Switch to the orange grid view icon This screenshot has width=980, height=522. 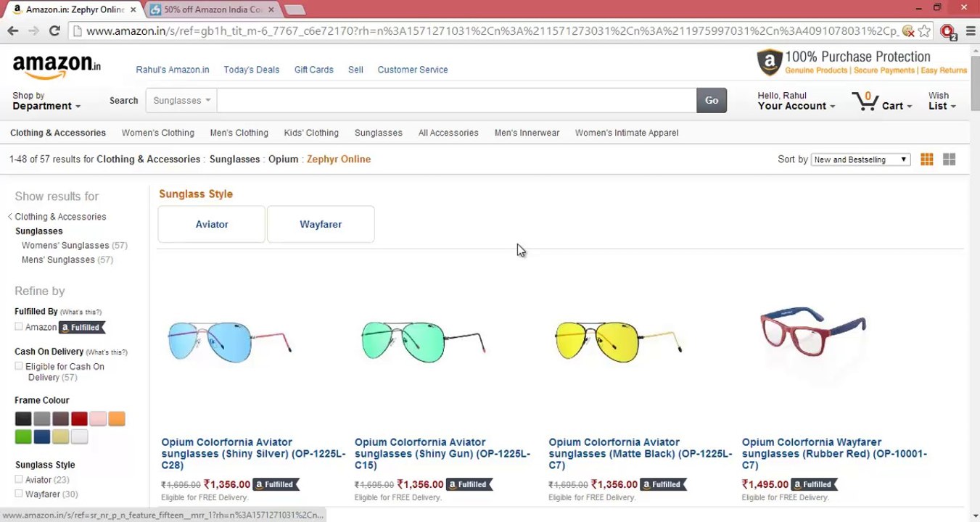tap(927, 159)
